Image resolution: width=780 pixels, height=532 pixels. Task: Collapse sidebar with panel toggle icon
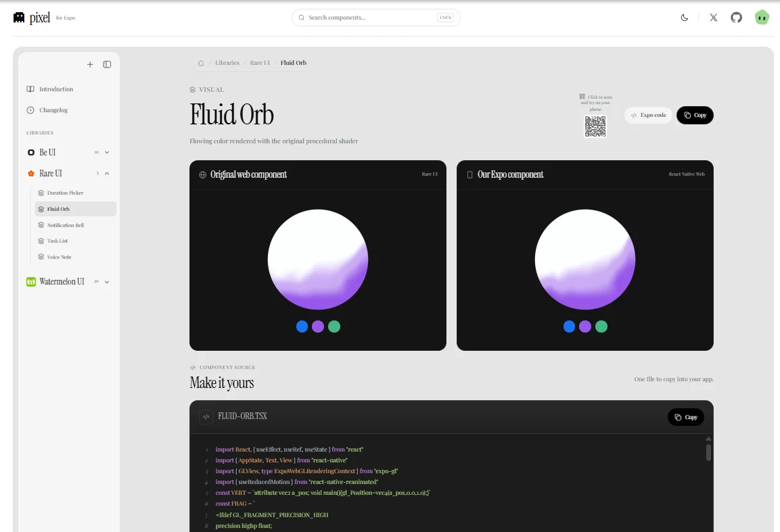click(107, 65)
